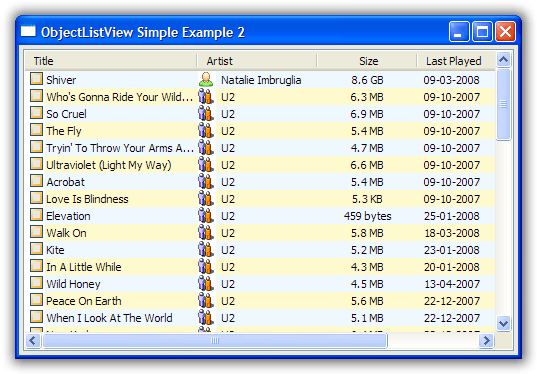Click the group icon in The Fly row

pos(206,131)
